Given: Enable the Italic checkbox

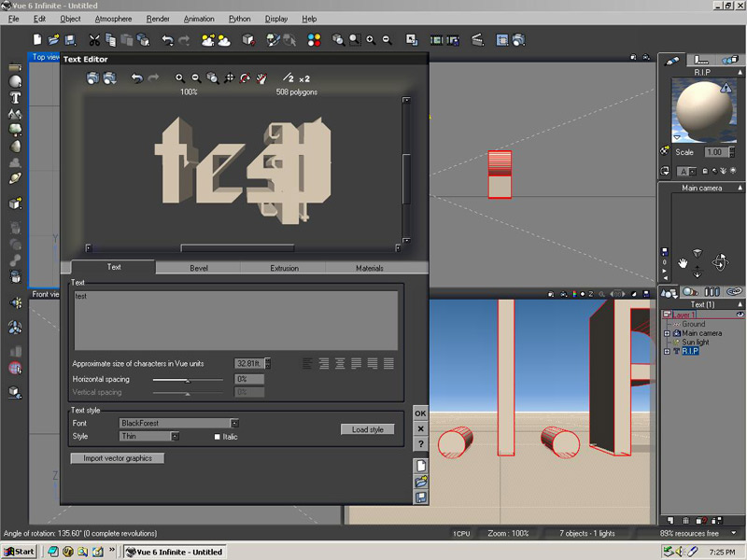Looking at the screenshot, I should 218,437.
